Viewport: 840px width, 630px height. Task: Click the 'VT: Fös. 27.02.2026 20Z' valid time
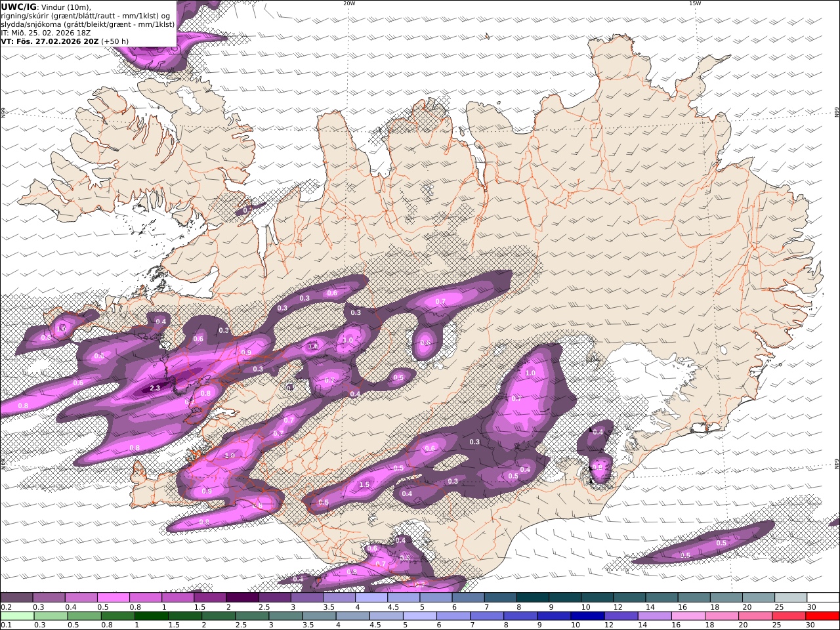(x=50, y=41)
